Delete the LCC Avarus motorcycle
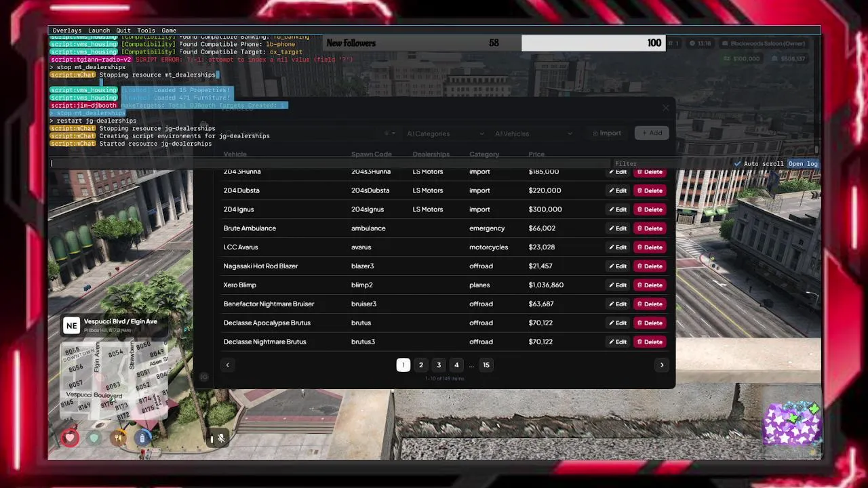 coord(650,247)
